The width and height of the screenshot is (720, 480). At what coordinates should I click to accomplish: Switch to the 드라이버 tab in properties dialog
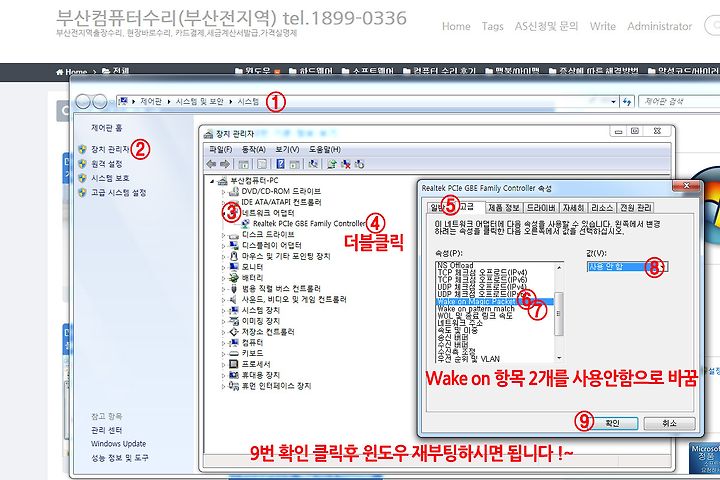pos(541,208)
